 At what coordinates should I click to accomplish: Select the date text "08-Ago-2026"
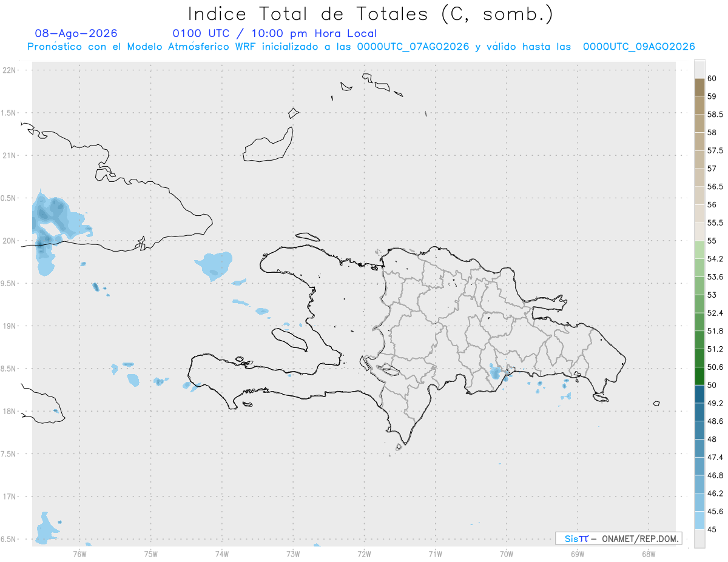click(x=76, y=33)
